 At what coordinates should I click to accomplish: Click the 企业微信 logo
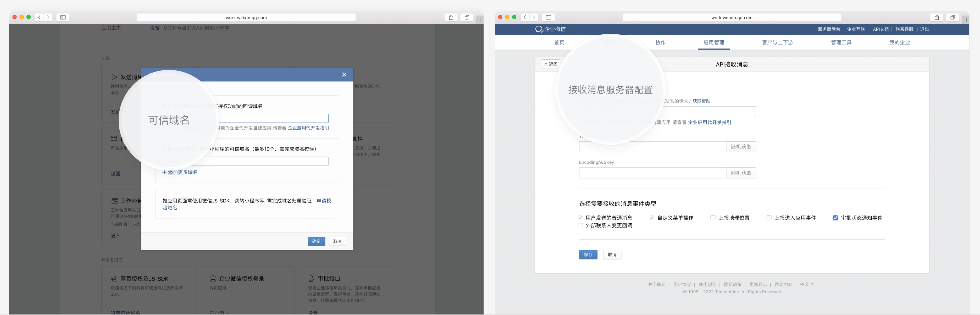[x=550, y=29]
